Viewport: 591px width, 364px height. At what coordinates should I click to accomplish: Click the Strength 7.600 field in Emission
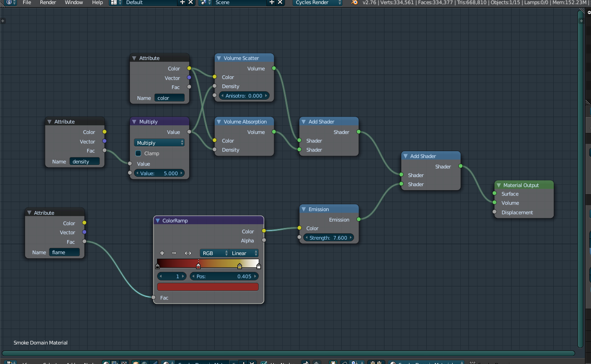tap(329, 237)
